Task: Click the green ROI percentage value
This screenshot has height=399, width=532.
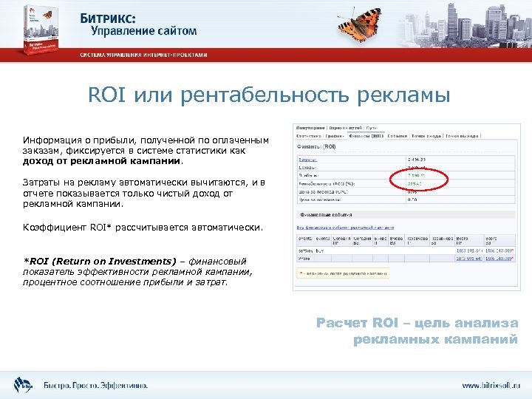Action: [415, 184]
